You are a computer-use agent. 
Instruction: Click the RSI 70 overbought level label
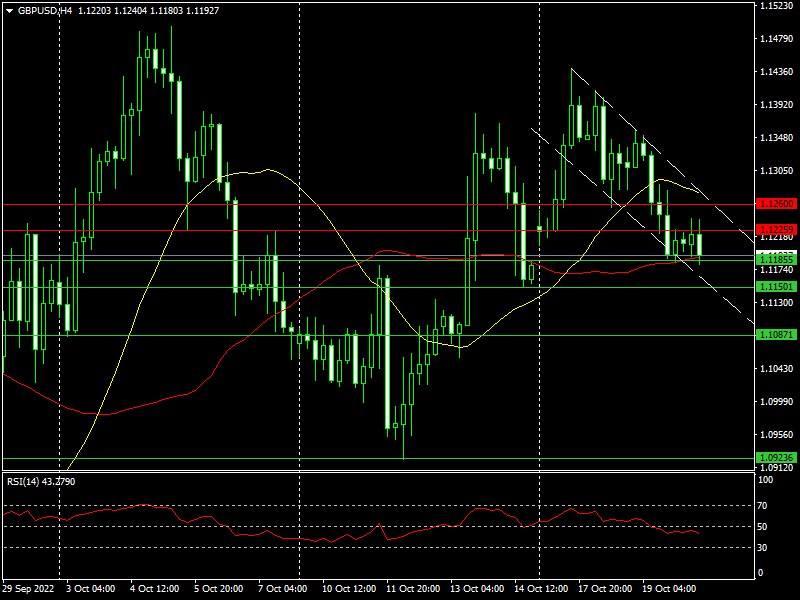pyautogui.click(x=763, y=506)
